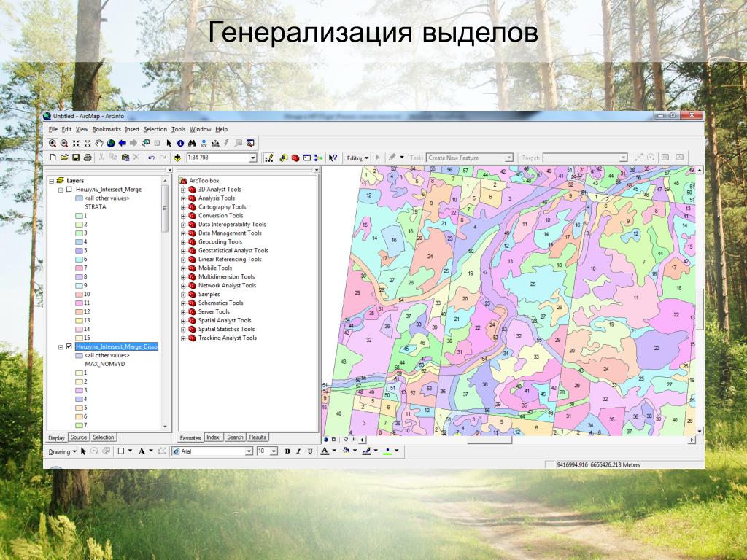The image size is (747, 560).
Task: Open the Line Color picker dropdown
Action: [376, 451]
